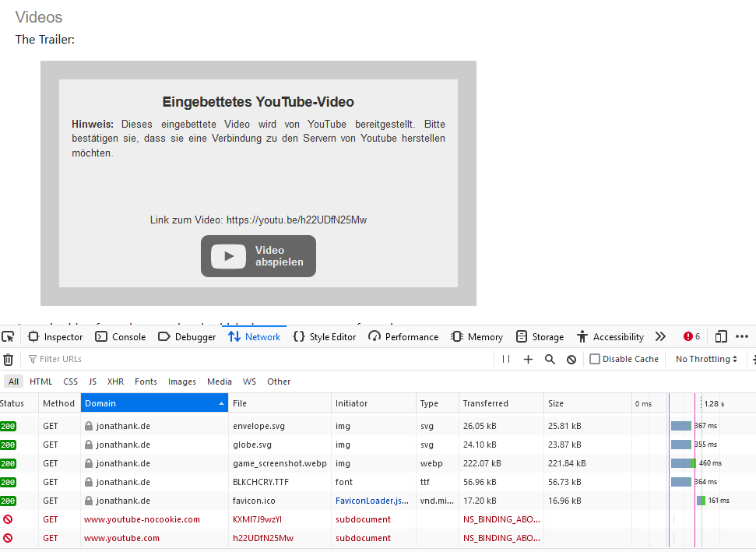Open network search with magnifier icon
Image resolution: width=756 pixels, height=552 pixels.
(550, 359)
